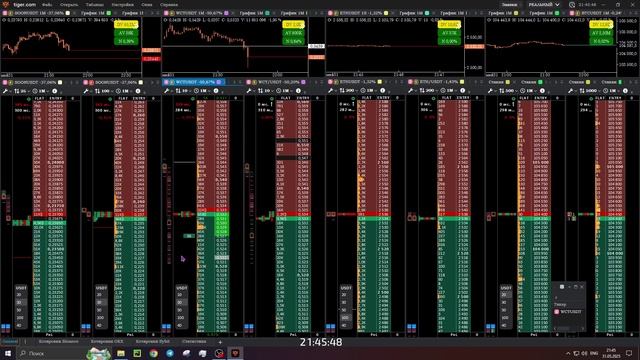Image resolution: width=640 pixels, height=360 pixels.
Task: Click info icon in DOOMUSDT scale-100 panel
Action: [x=138, y=91]
